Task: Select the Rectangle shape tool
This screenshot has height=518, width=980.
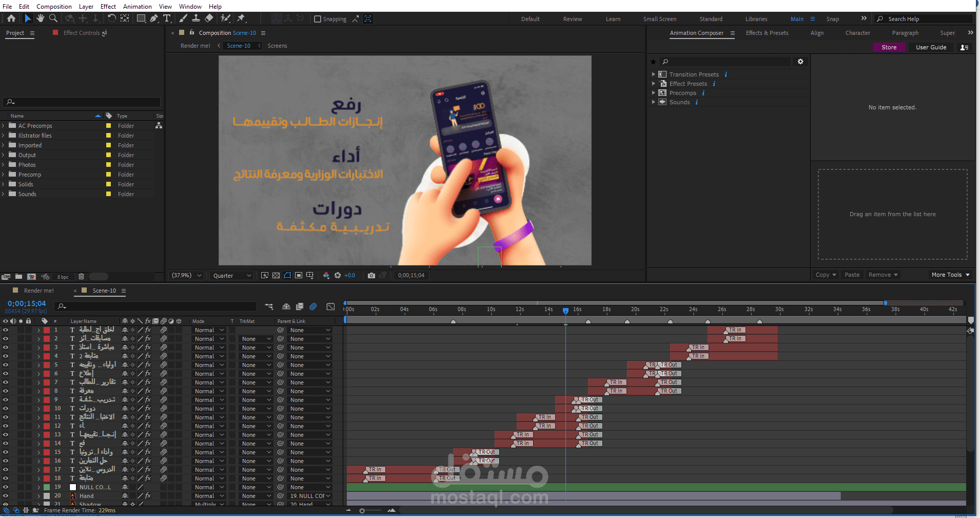Action: point(141,18)
